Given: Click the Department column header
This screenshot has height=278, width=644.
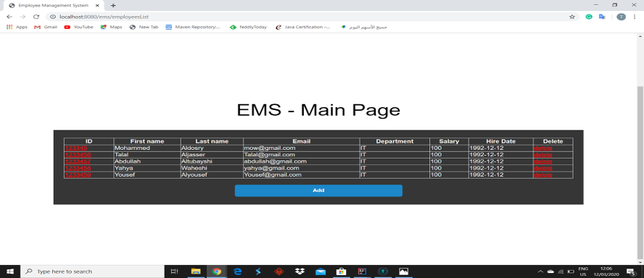Looking at the screenshot, I should click(395, 141).
